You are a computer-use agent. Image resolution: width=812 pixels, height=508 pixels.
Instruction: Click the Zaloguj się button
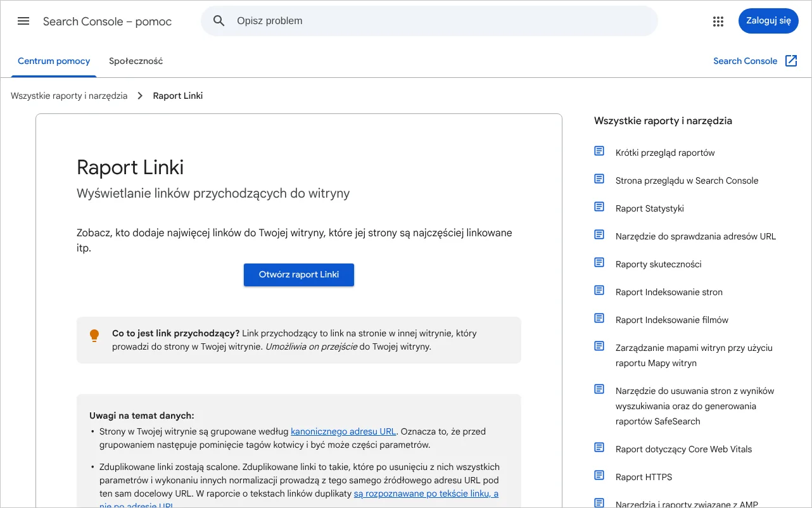pos(768,21)
